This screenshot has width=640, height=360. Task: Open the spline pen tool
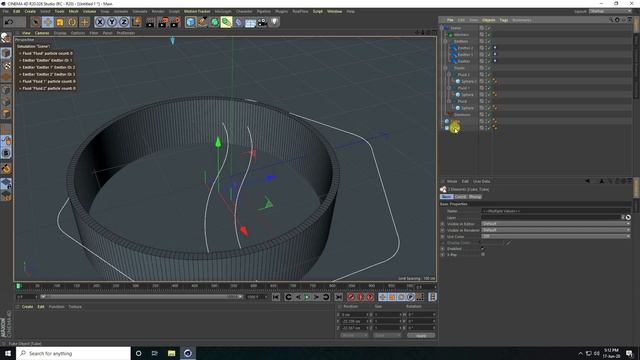202,22
